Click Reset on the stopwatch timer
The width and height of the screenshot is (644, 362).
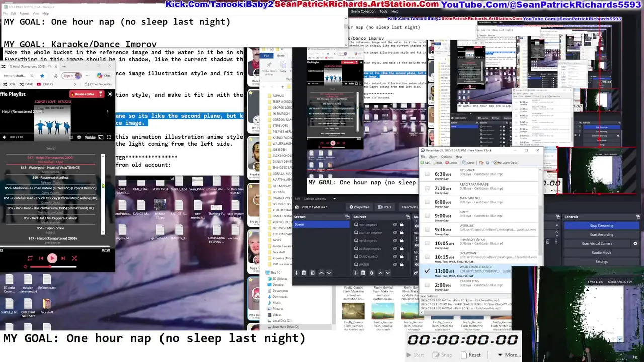[x=474, y=355]
